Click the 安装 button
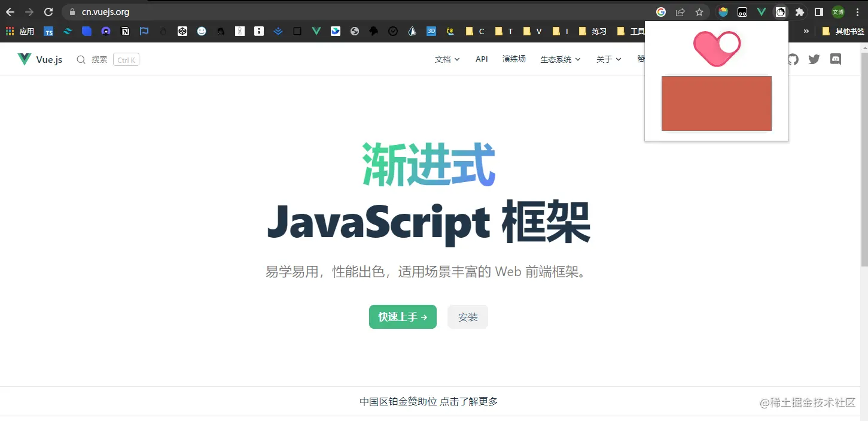The width and height of the screenshot is (868, 421). pyautogui.click(x=468, y=317)
